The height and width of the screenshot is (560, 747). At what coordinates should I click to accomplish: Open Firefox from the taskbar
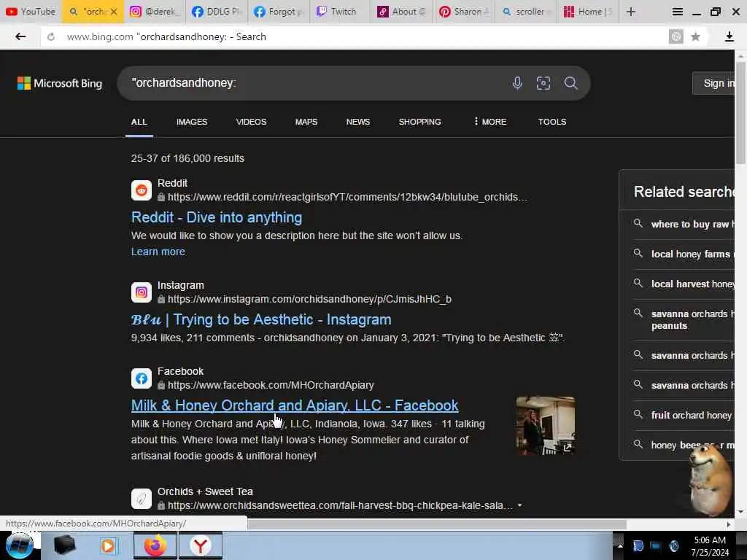pos(155,545)
